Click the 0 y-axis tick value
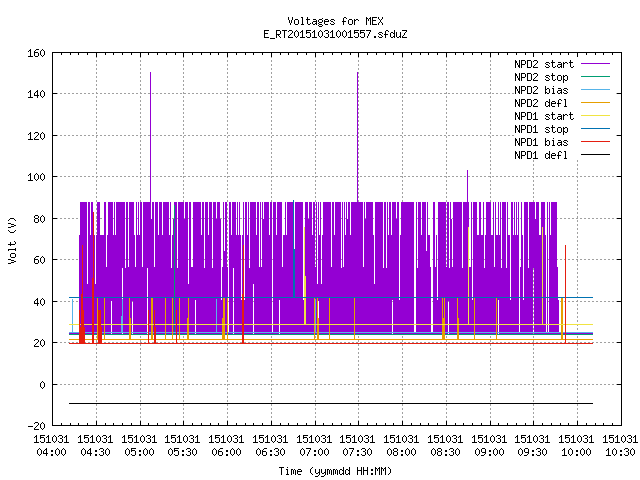The image size is (640, 480). point(42,385)
